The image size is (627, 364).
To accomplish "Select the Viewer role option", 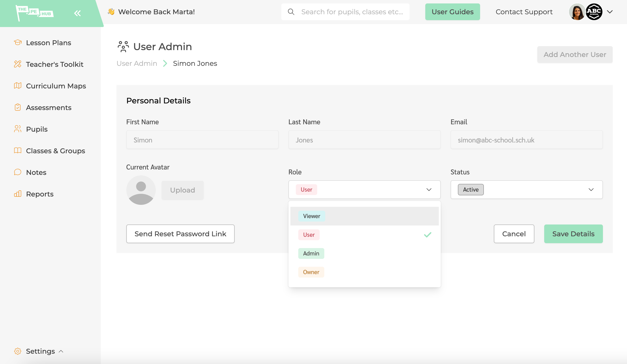I will 312,216.
